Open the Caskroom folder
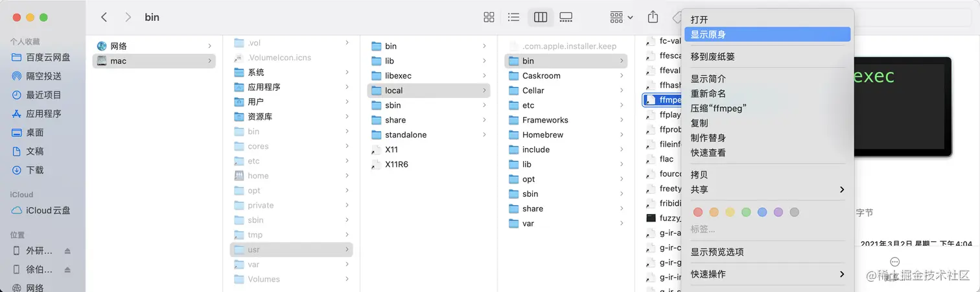Screen dimensions: 980x292 click(566, 76)
